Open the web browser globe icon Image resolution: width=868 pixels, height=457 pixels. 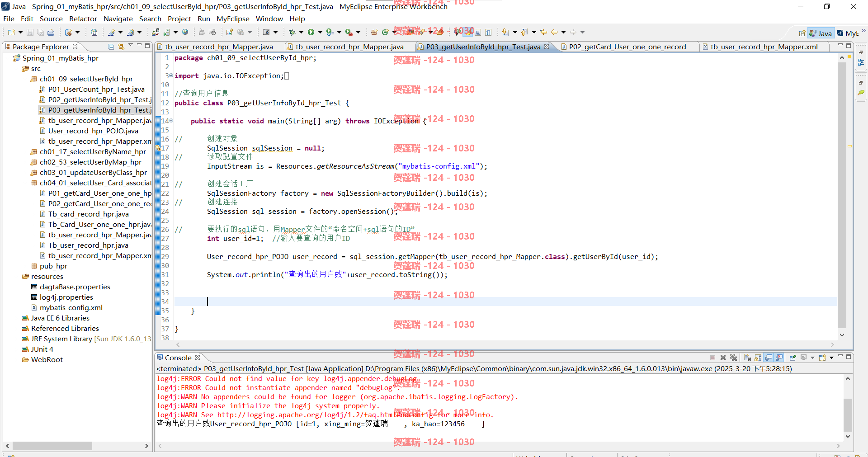coord(185,32)
